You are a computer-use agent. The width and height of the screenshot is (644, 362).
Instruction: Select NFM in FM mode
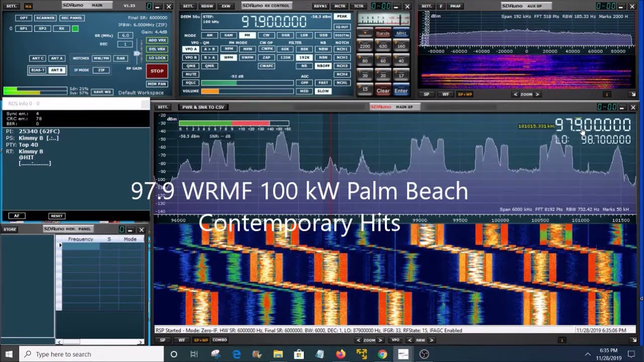(x=229, y=49)
